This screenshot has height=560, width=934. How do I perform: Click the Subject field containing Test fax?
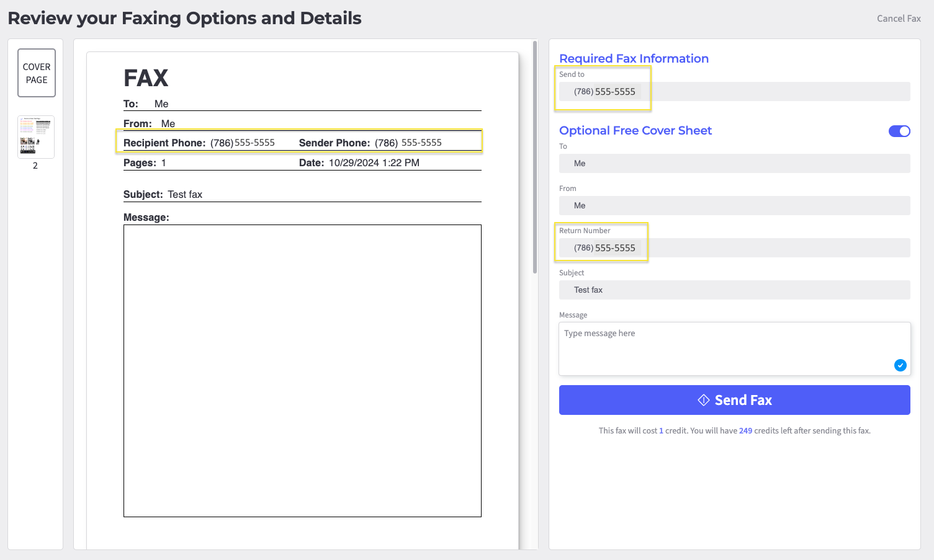(x=734, y=290)
